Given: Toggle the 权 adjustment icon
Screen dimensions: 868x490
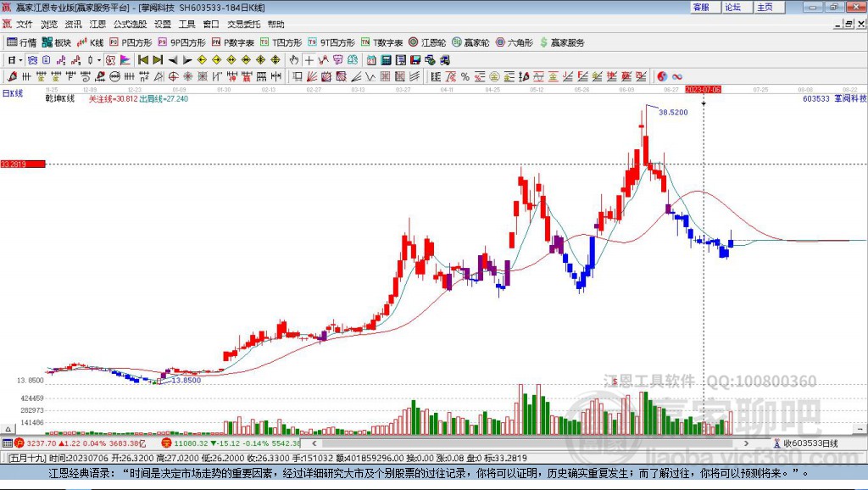Looking at the screenshot, I should point(110,60).
